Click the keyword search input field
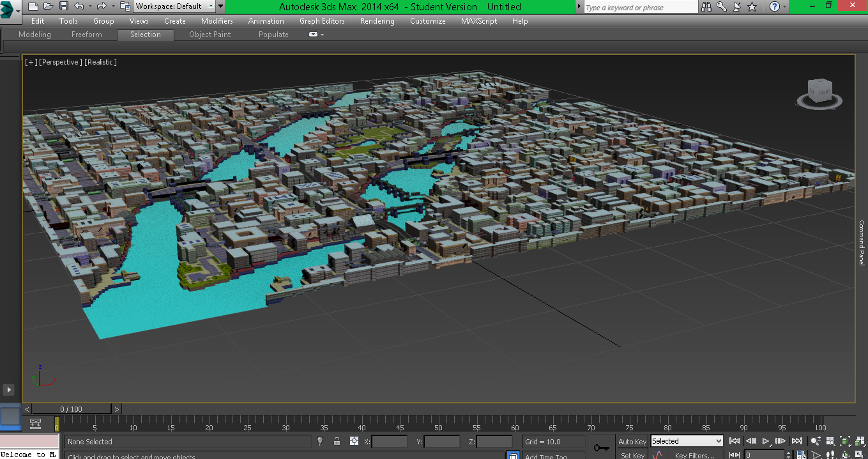868x459 pixels. (x=641, y=7)
